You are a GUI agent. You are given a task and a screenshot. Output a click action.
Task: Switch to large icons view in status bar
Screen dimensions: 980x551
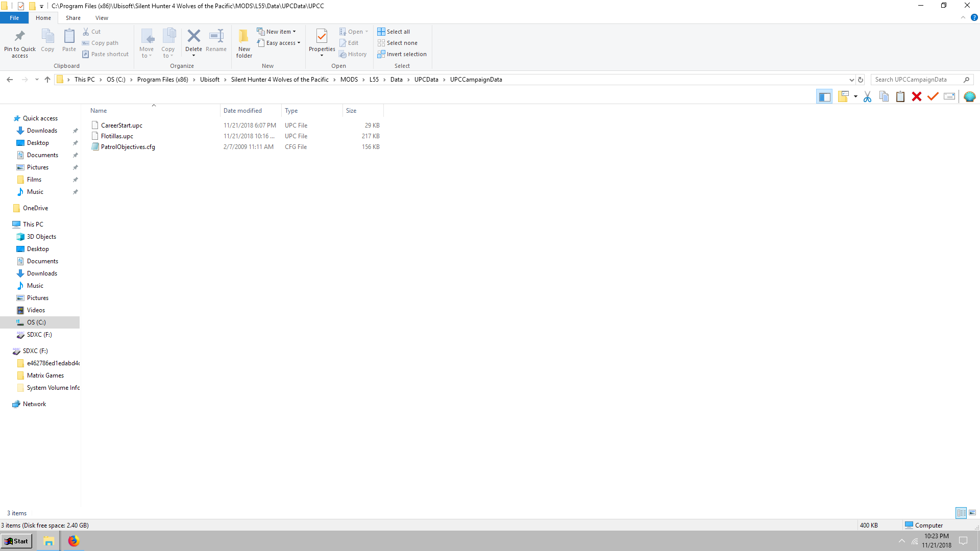(x=972, y=513)
